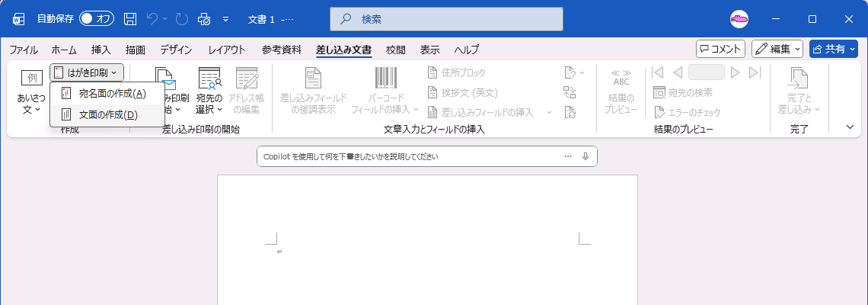Click the Match Fields icon
Image resolution: width=868 pixels, height=305 pixels.
(x=570, y=92)
